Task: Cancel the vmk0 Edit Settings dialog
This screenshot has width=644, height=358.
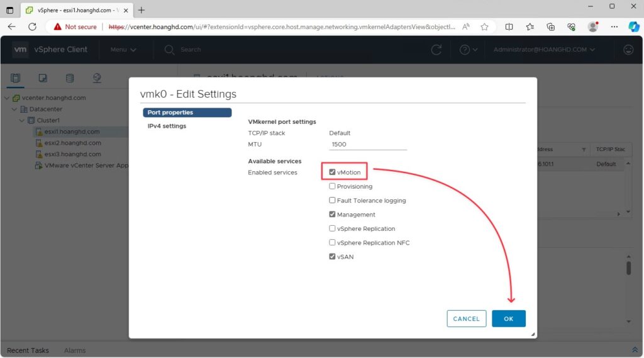Action: coord(466,318)
